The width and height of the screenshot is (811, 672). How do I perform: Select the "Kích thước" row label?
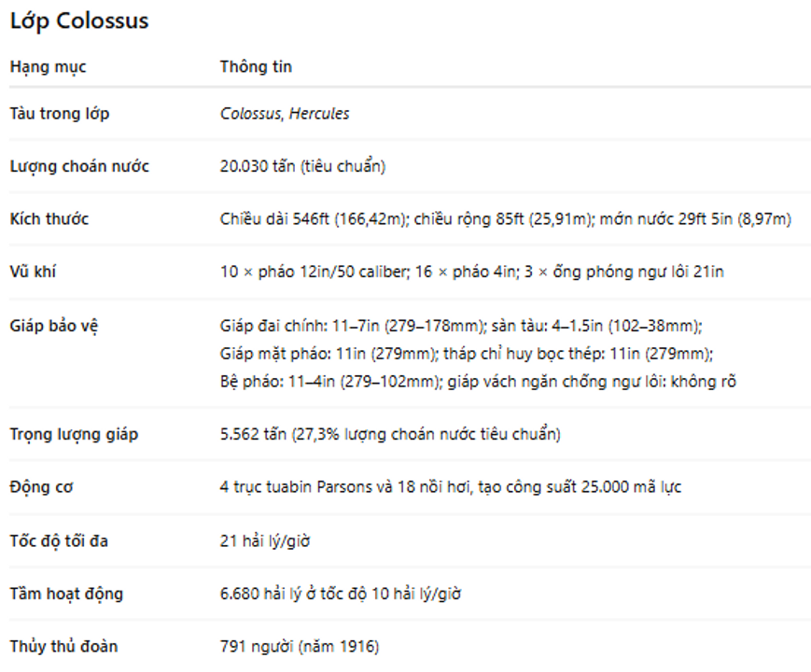point(49,219)
